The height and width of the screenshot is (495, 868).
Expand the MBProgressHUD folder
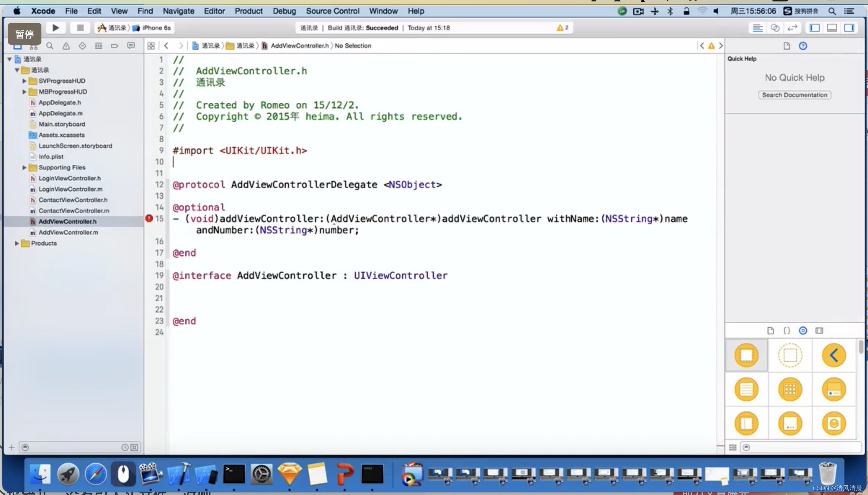(24, 92)
